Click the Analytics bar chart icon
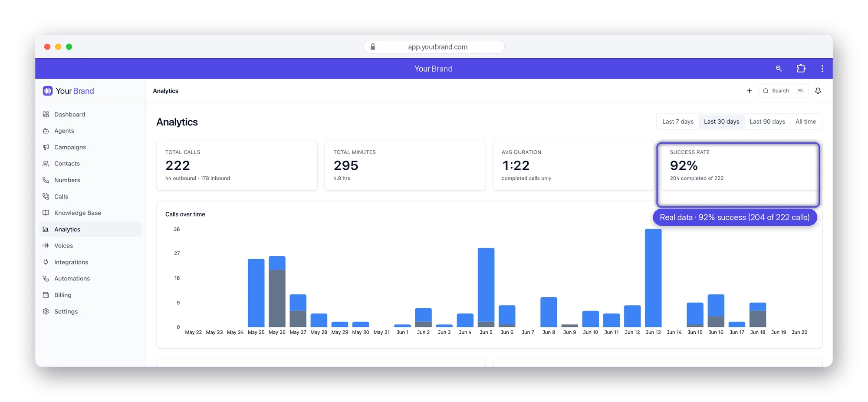The image size is (868, 402). tap(46, 229)
